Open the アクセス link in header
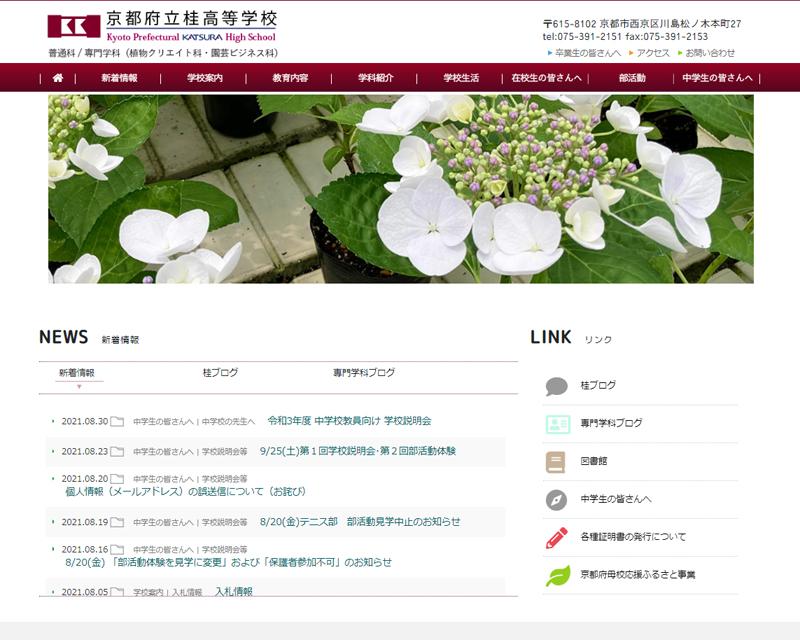The width and height of the screenshot is (800, 640). pyautogui.click(x=652, y=53)
